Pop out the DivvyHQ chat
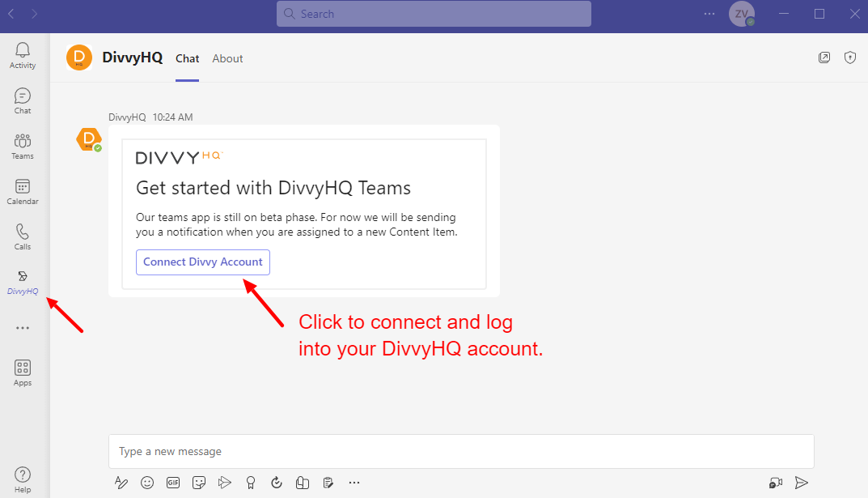868x498 pixels. (824, 57)
